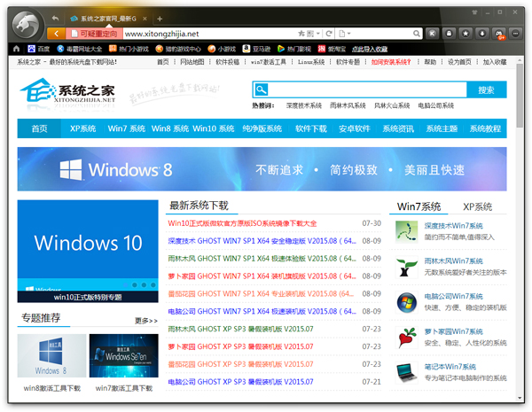
Task: Open 猎豹游戏中心 bookmark
Action: 178,49
